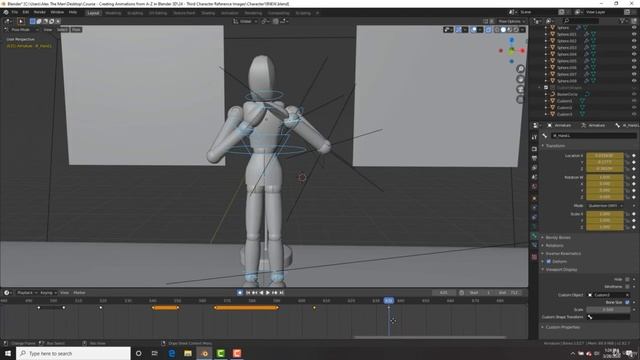This screenshot has width=640, height=360.
Task: Click the green navigation gizmo axis dot
Action: click(511, 51)
